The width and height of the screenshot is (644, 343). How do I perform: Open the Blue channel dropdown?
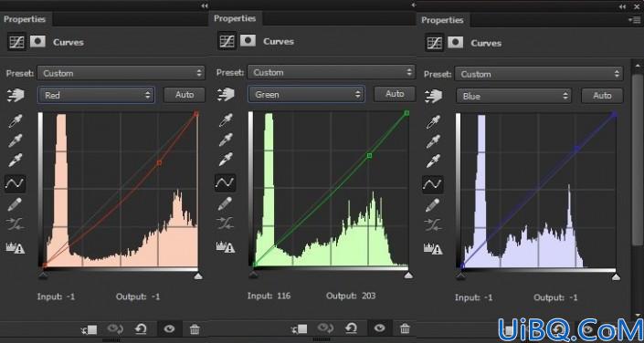513,96
